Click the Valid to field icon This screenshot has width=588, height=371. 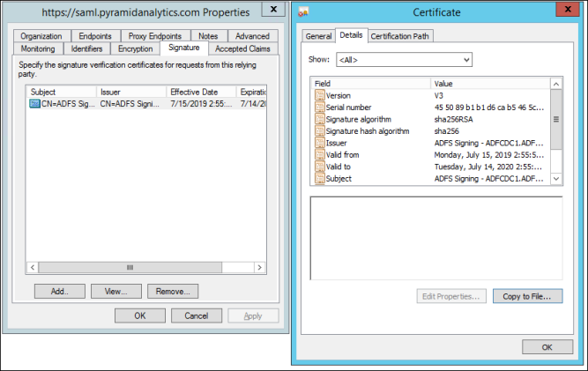click(319, 167)
